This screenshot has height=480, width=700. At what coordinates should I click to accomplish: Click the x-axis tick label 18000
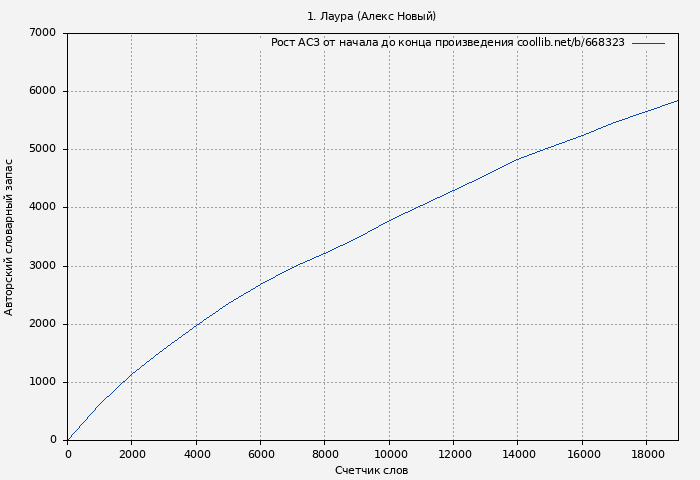pyautogui.click(x=646, y=454)
